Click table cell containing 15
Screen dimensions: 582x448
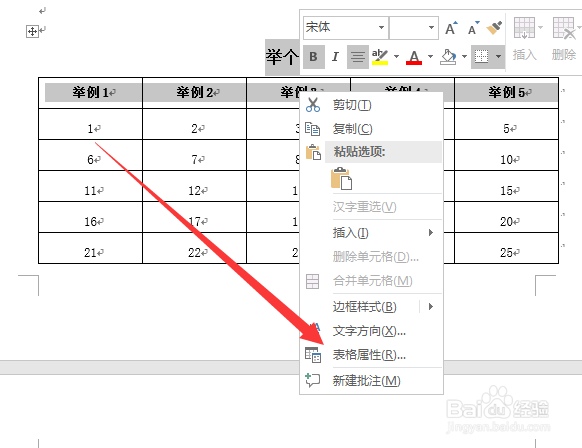[506, 186]
